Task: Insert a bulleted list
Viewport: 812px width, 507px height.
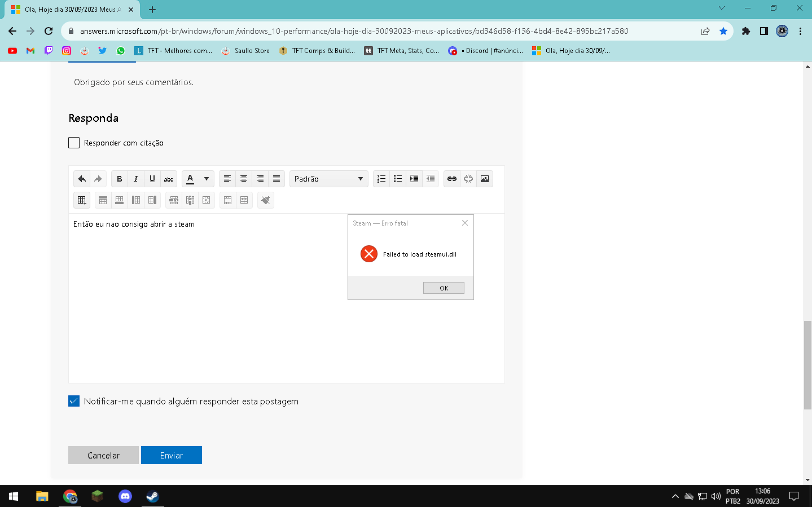Action: (x=398, y=179)
